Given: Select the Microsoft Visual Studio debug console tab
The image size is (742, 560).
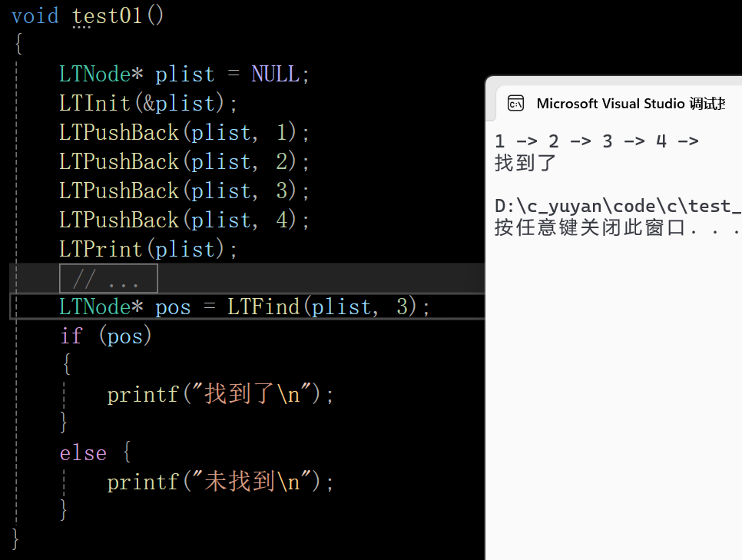Looking at the screenshot, I should click(x=619, y=103).
